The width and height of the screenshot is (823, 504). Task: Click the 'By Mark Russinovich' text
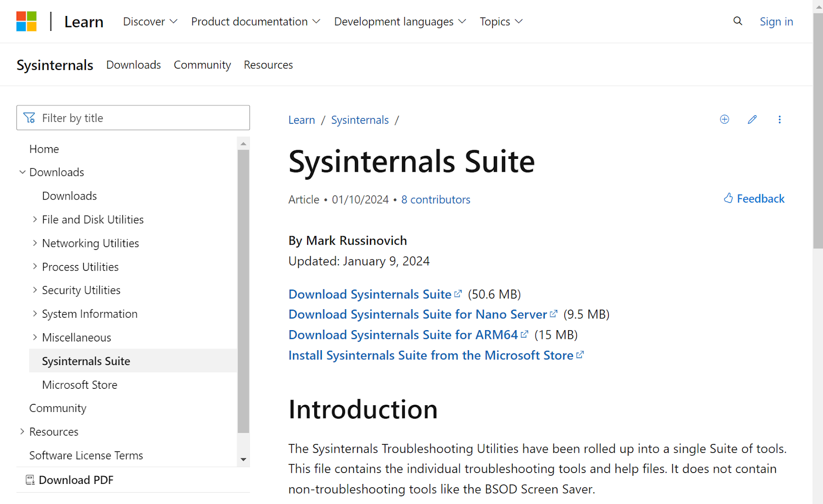[348, 241]
